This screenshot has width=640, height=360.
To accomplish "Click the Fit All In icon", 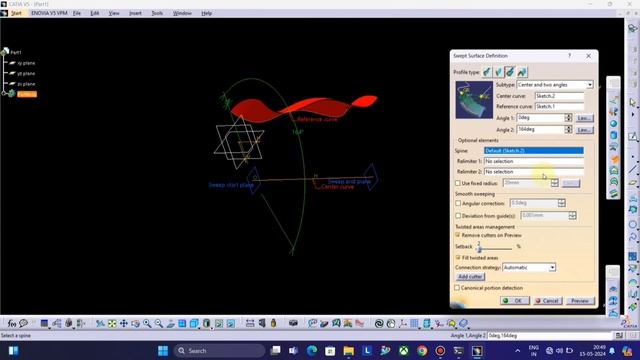I will tap(112, 324).
